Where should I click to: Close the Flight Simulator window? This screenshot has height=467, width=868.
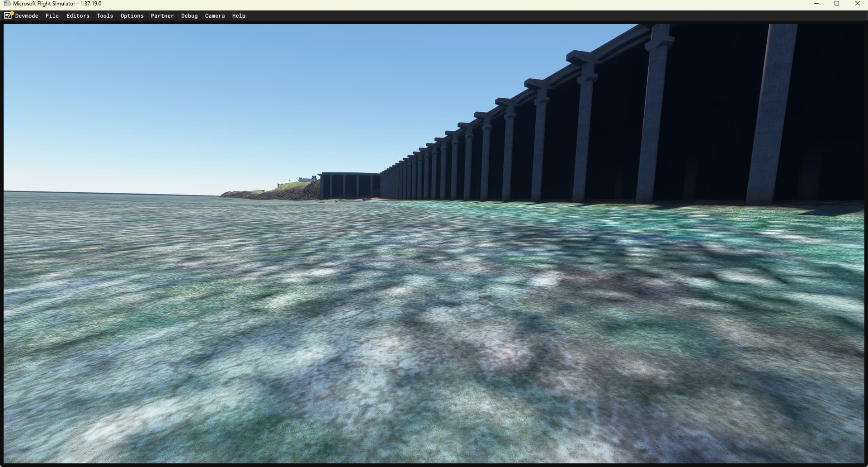(x=857, y=4)
